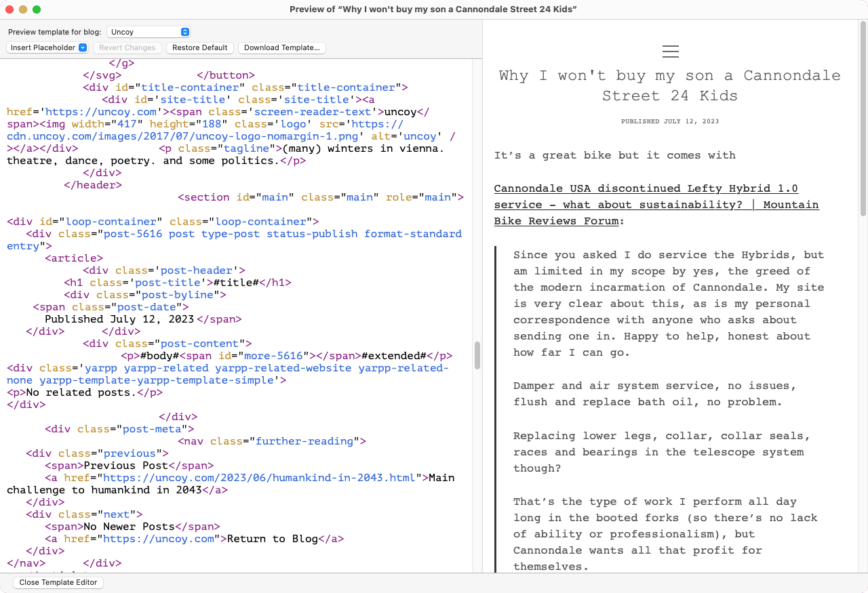868x593 pixels.
Task: Click the closing </header> tag line
Action: point(93,185)
